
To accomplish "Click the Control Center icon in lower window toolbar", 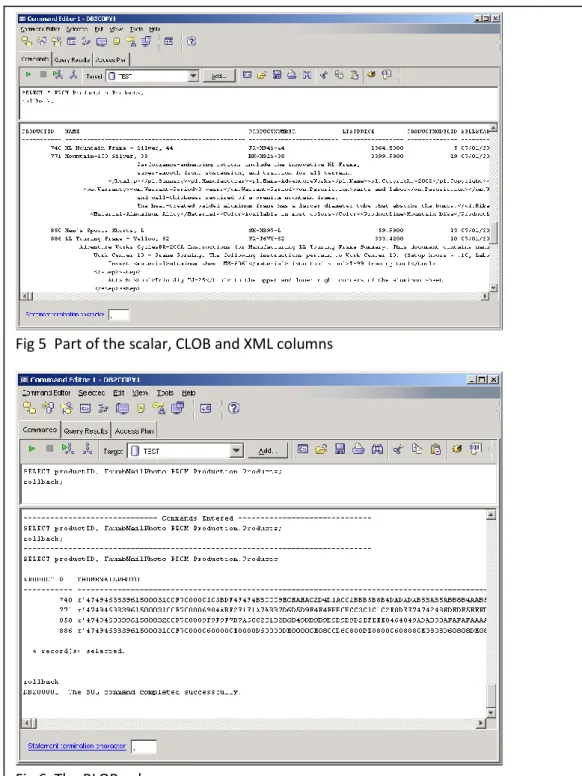I will pyautogui.click(x=30, y=408).
